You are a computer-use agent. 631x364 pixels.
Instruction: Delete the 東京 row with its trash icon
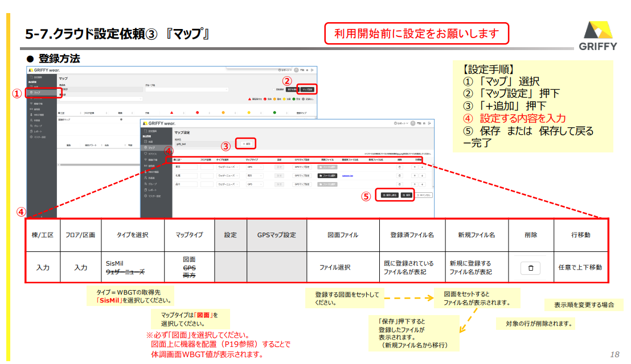click(x=399, y=167)
